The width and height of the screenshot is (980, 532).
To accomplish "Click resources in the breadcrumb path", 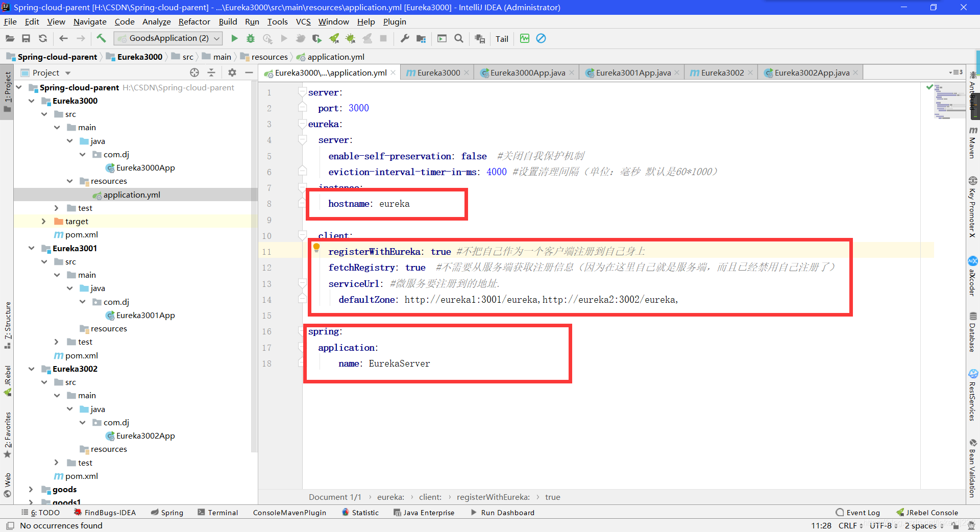I will pyautogui.click(x=264, y=57).
